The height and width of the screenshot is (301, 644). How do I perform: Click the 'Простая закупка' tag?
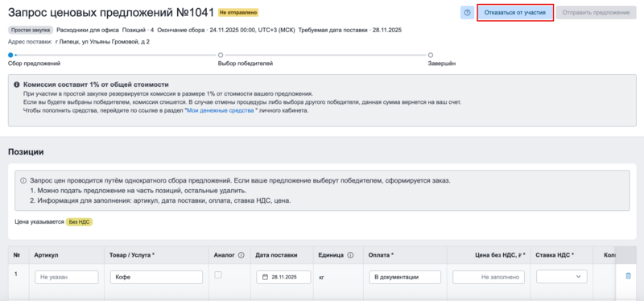(31, 30)
